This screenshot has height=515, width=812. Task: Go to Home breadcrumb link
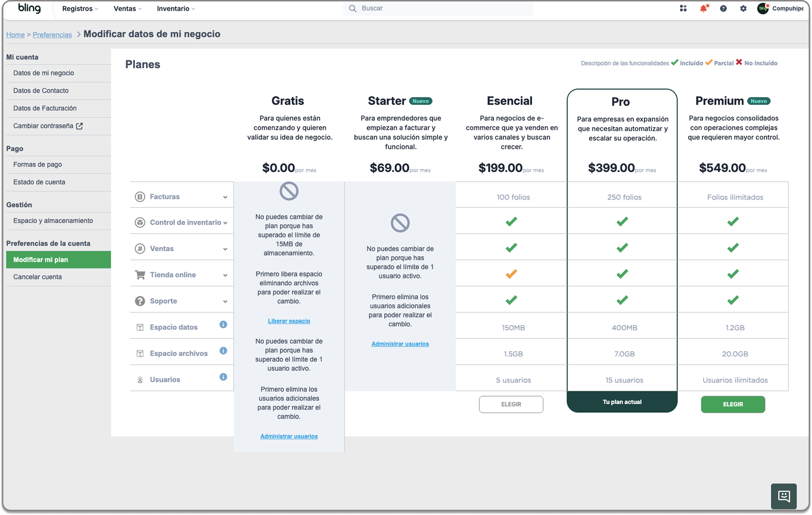click(15, 35)
